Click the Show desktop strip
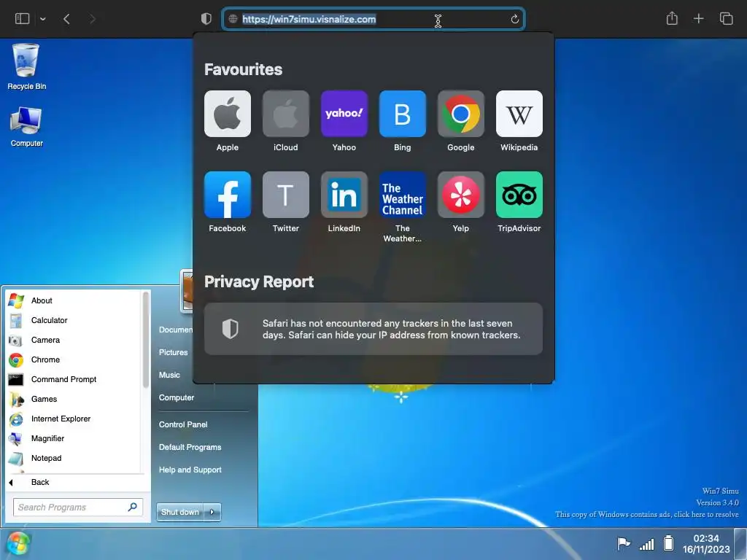Image resolution: width=747 pixels, height=560 pixels. tap(740, 544)
